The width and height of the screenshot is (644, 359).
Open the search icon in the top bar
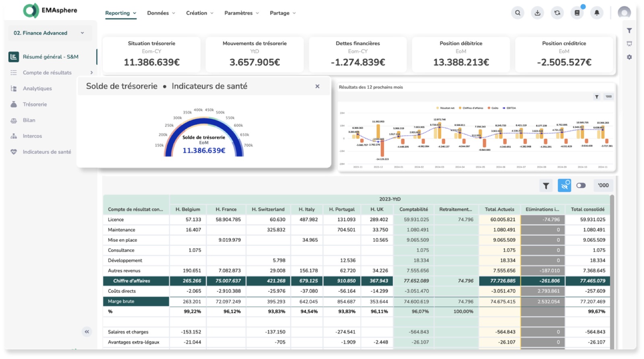pyautogui.click(x=518, y=13)
